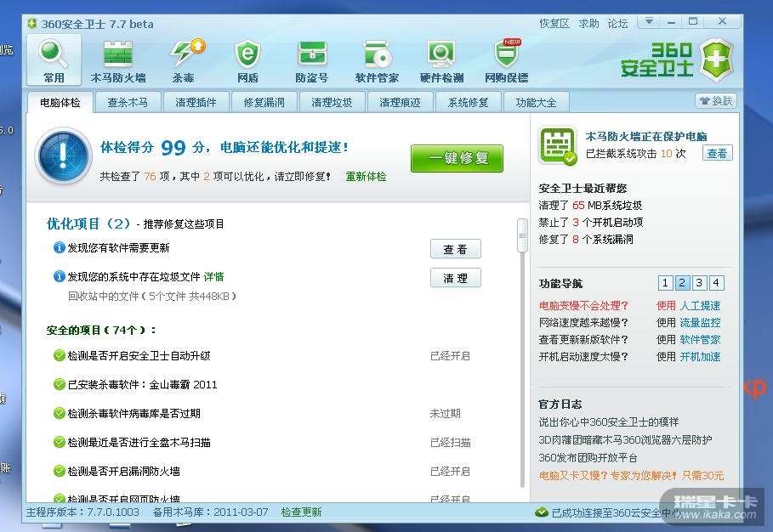Click the 恢复区 link in title bar
The width and height of the screenshot is (773, 532).
pos(554,23)
